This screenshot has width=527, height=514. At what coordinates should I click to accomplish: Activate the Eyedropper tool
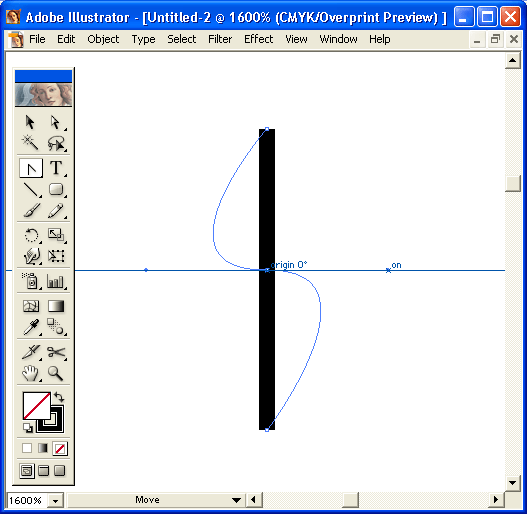[x=31, y=327]
